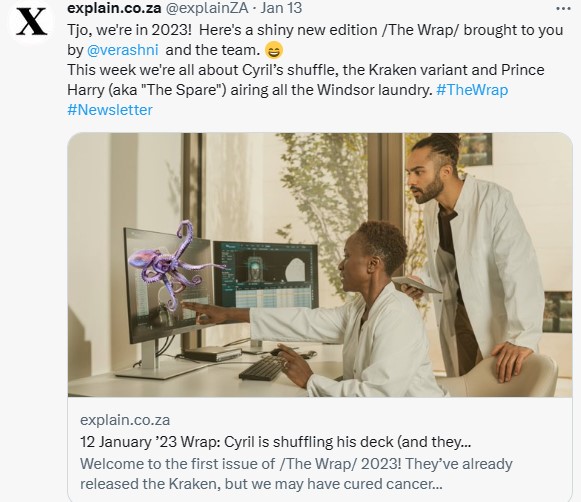The image size is (581, 502).
Task: Open the three-dot more options menu
Action: 563,9
